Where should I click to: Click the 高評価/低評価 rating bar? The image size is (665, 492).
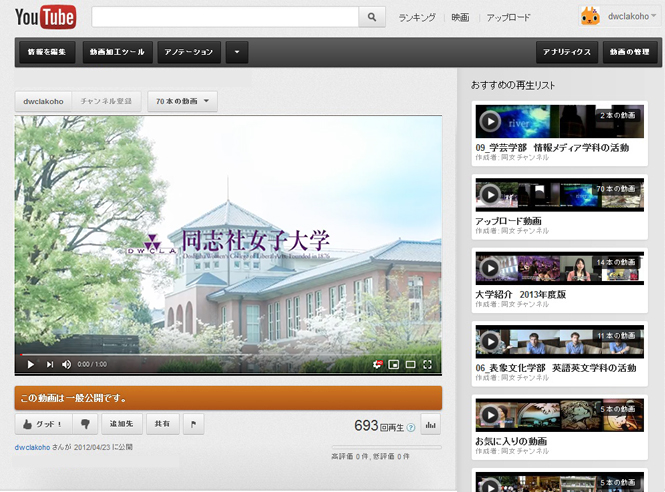[x=386, y=447]
